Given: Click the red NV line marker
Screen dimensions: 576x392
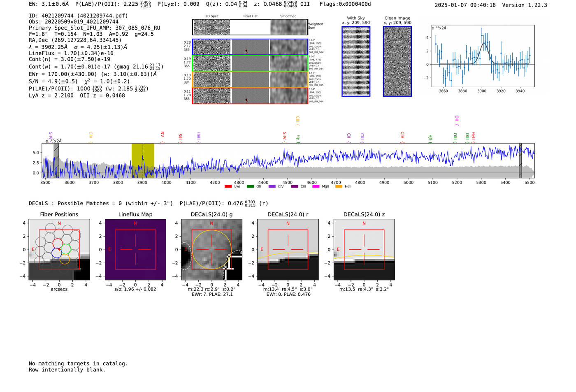Looking at the screenshot, I should 163,137.
